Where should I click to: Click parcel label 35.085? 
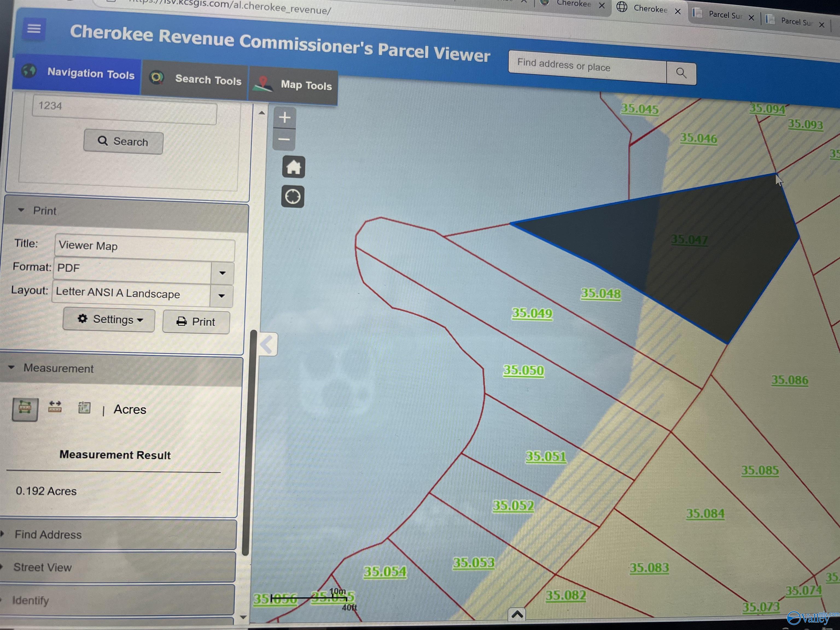coord(760,471)
